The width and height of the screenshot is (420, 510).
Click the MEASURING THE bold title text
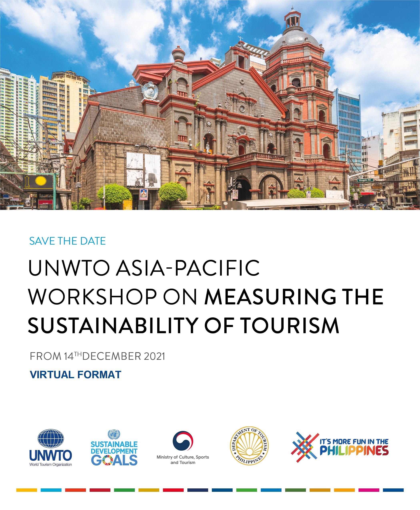[x=294, y=297]
